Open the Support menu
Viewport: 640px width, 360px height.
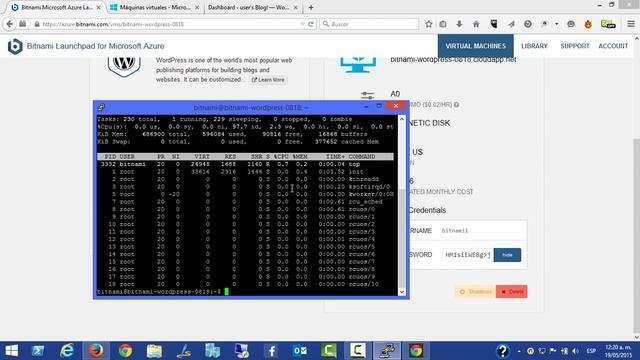(575, 46)
